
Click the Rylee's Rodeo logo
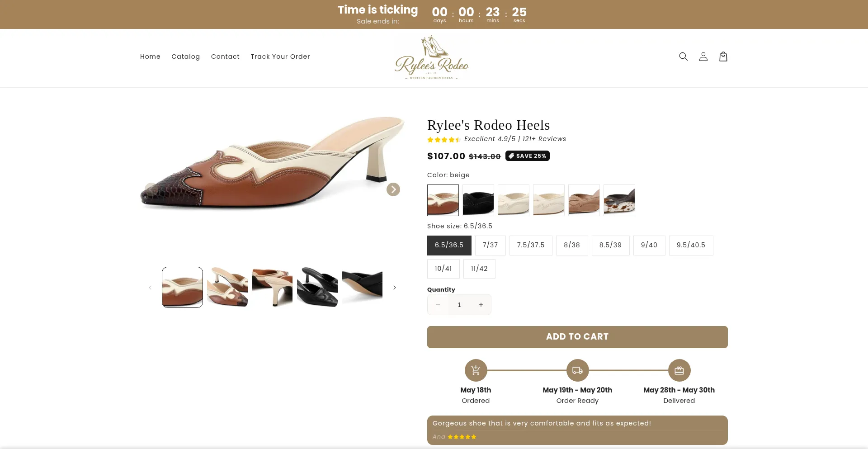432,57
